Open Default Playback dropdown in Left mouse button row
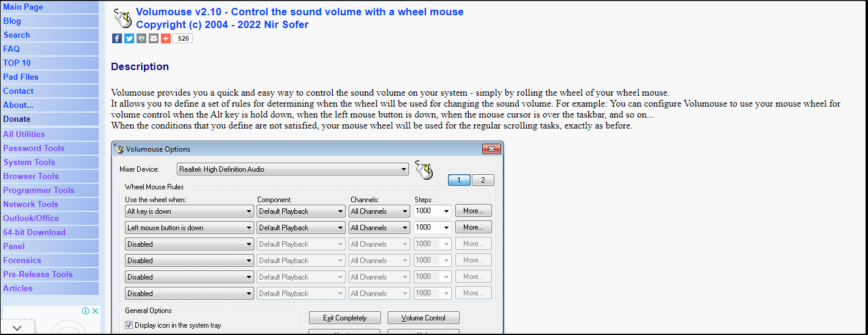868x335 pixels. pos(301,228)
